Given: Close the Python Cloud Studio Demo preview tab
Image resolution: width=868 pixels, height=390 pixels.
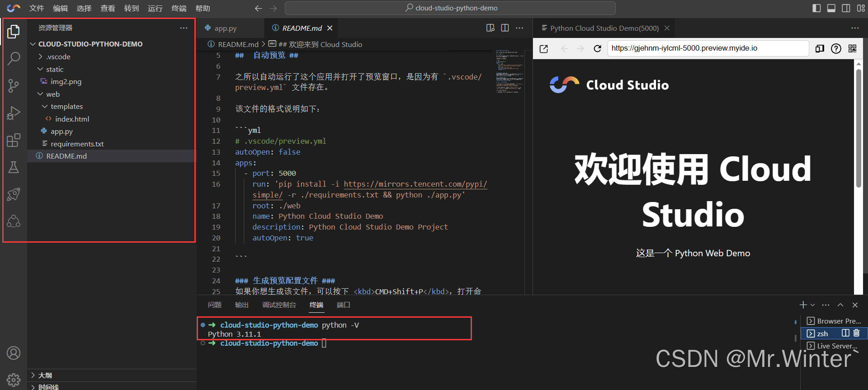Looking at the screenshot, I should click(x=667, y=28).
